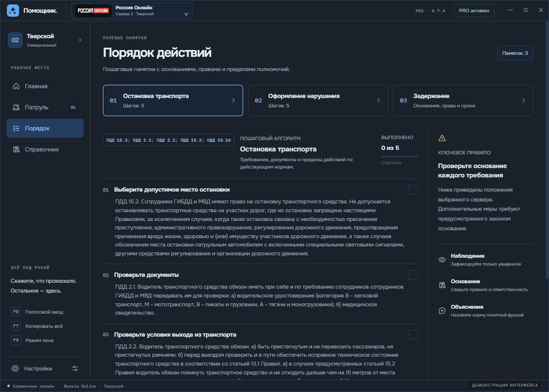Minimize the Помощник window

click(510, 10)
